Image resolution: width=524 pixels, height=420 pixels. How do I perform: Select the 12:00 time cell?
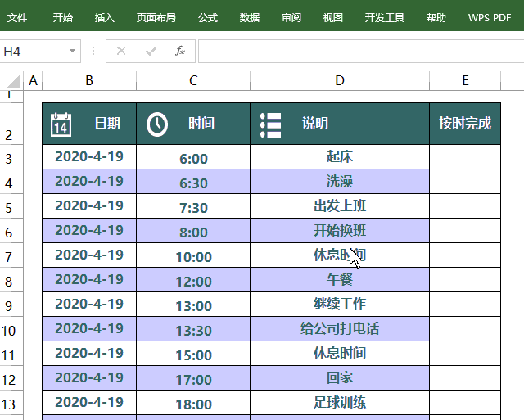(193, 280)
